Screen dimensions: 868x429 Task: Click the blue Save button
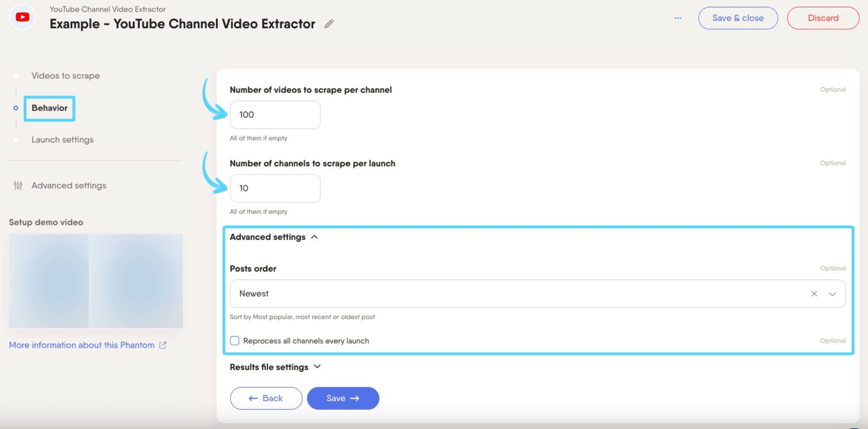343,398
